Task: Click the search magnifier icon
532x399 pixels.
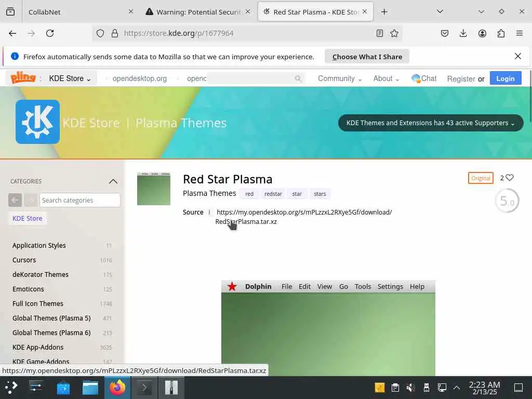Action: pos(298,79)
